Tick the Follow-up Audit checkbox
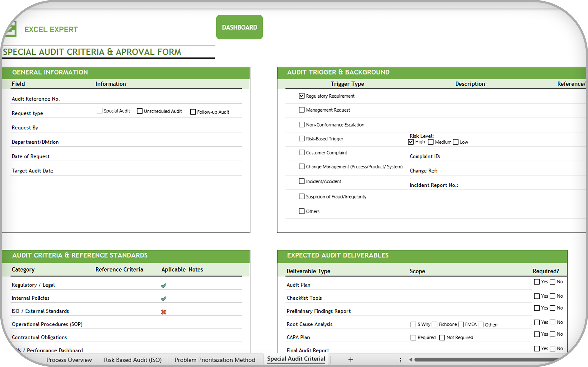This screenshot has height=367, width=588. 193,112
